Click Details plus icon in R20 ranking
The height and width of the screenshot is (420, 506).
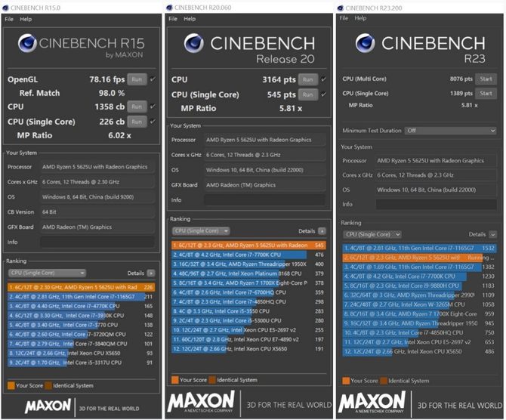point(322,231)
